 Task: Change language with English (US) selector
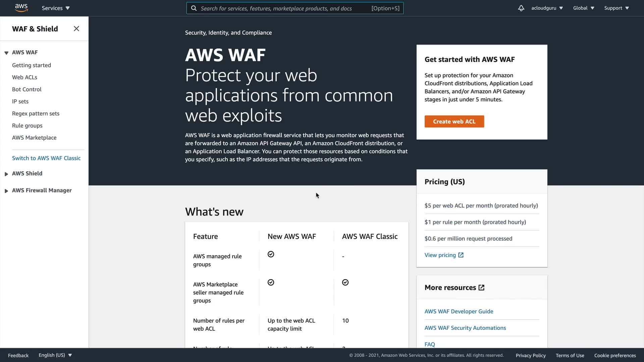pos(55,355)
